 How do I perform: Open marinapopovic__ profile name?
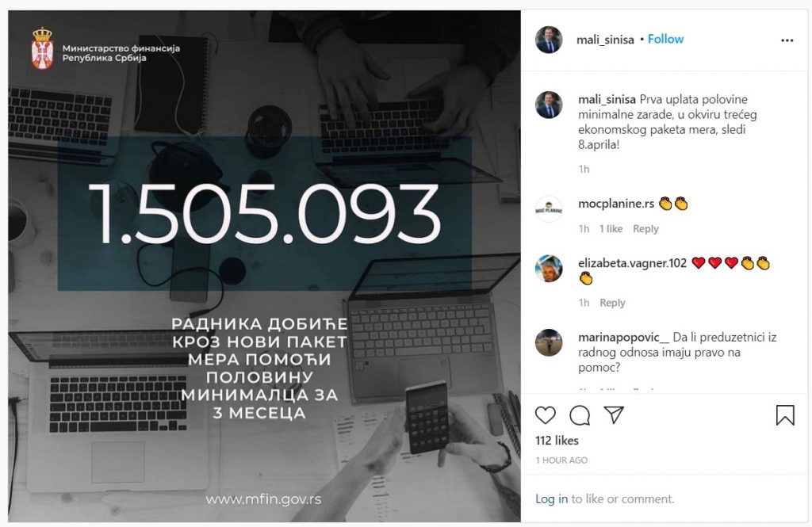pos(623,338)
